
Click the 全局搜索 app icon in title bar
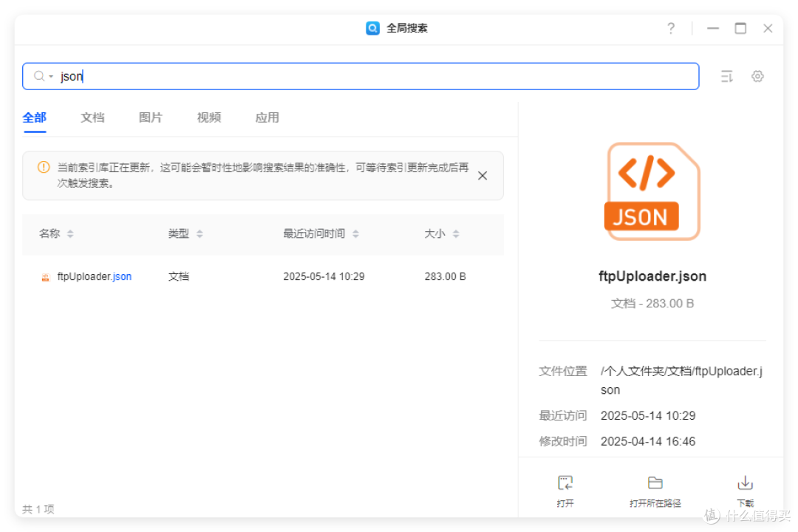tap(372, 28)
